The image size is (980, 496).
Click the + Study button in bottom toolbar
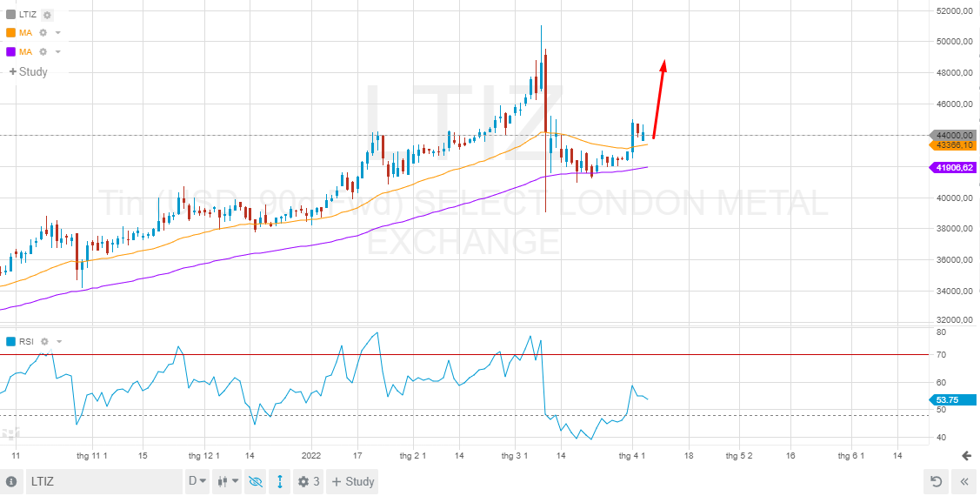point(352,481)
